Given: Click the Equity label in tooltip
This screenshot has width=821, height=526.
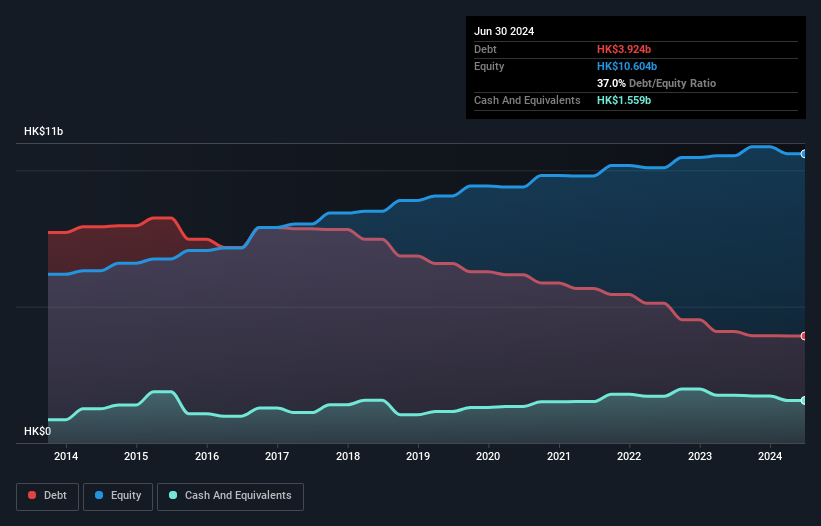Looking at the screenshot, I should pos(489,66).
